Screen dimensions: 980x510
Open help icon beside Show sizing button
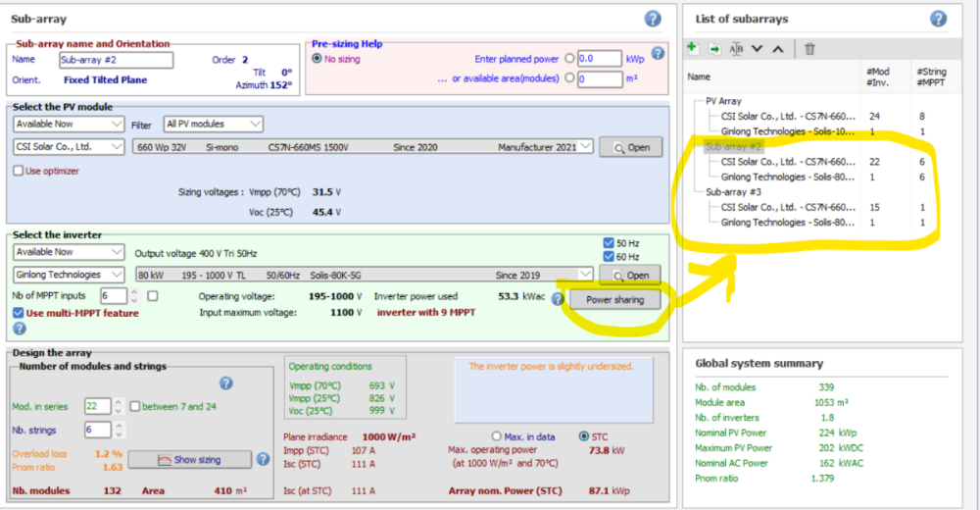tap(263, 458)
